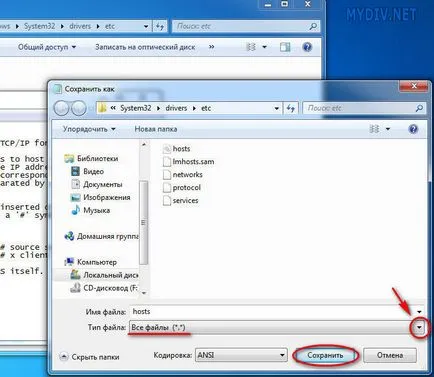Click navigation pane scrollbar thumb
Image resolution: width=434 pixels, height=377 pixels.
tap(144, 222)
